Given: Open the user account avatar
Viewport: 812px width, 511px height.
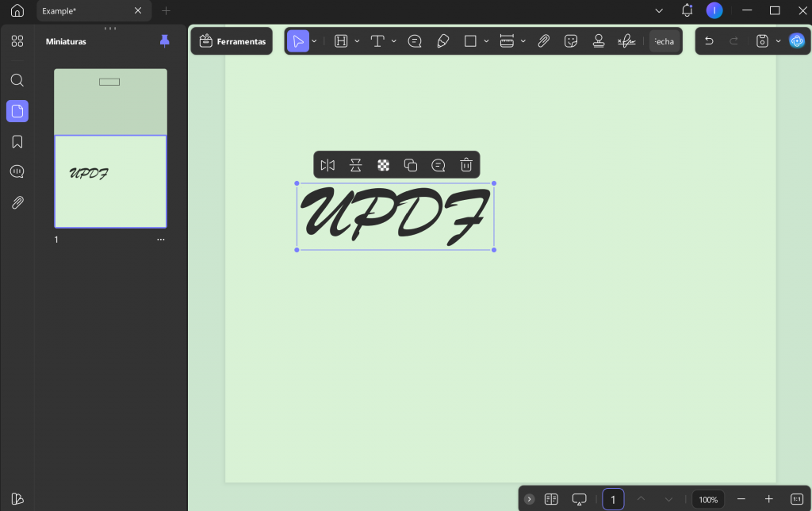Looking at the screenshot, I should tap(714, 10).
